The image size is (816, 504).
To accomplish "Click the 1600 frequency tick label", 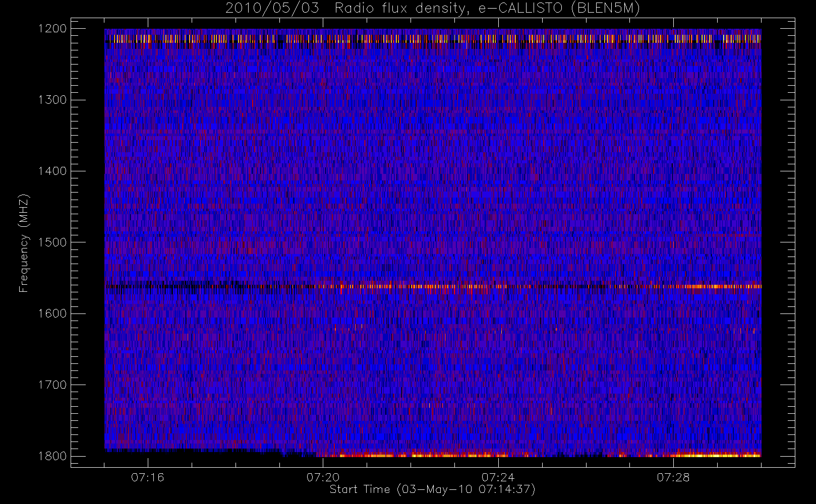I will point(52,313).
